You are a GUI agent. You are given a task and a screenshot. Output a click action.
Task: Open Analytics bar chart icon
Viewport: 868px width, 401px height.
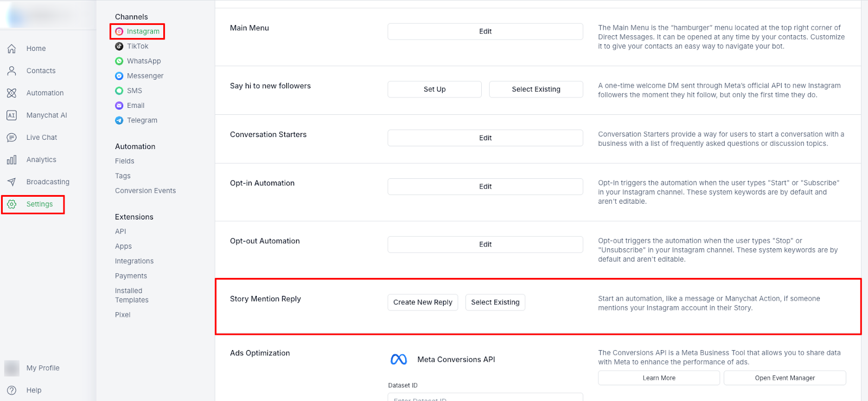[x=11, y=160]
